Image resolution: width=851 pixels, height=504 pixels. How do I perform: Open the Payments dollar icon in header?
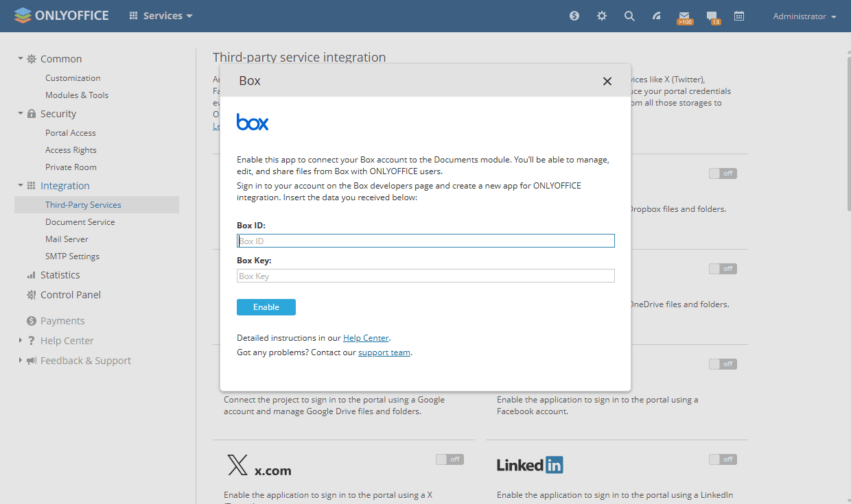tap(574, 16)
